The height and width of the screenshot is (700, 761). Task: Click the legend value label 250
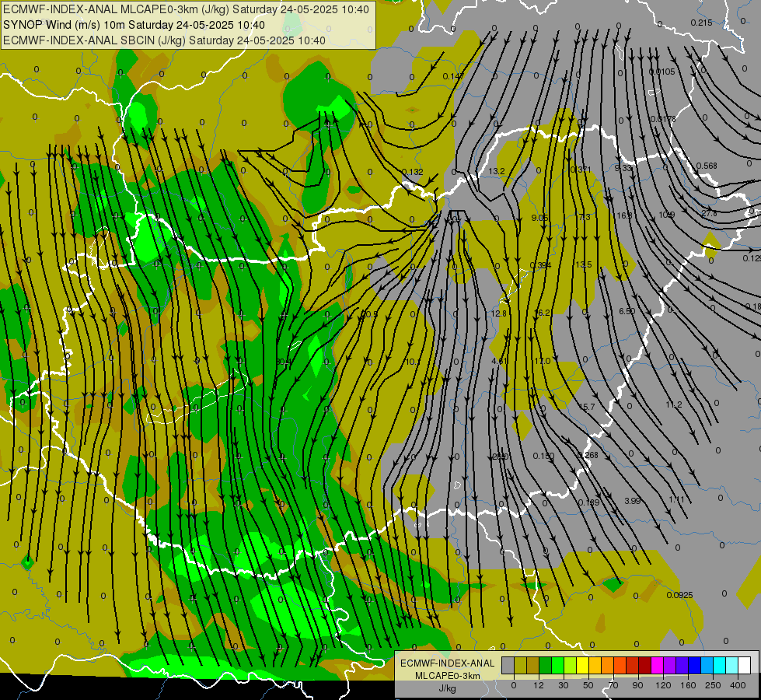[x=713, y=685]
